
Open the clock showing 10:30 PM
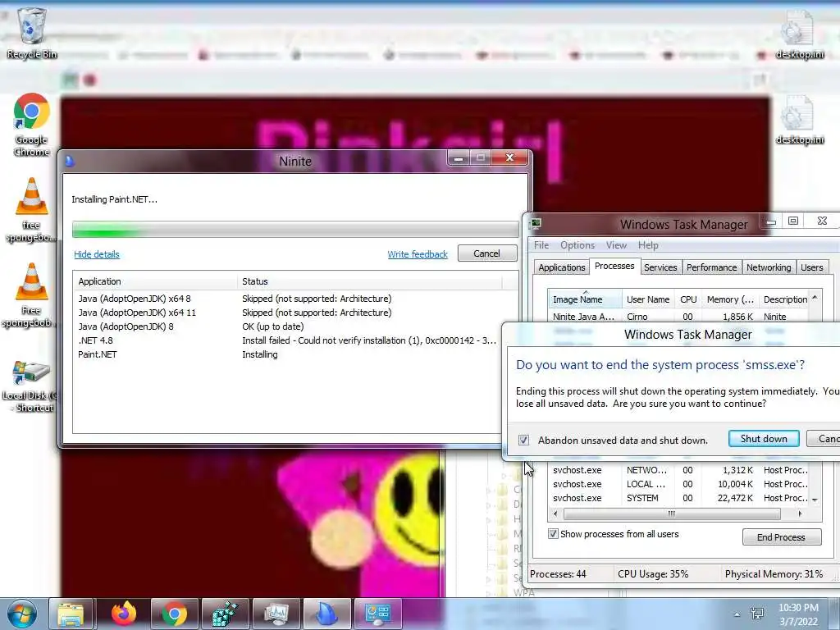(798, 614)
